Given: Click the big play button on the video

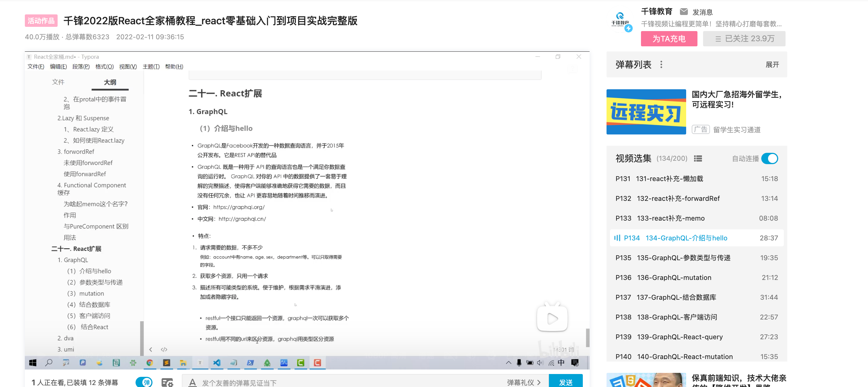Looking at the screenshot, I should coord(552,318).
